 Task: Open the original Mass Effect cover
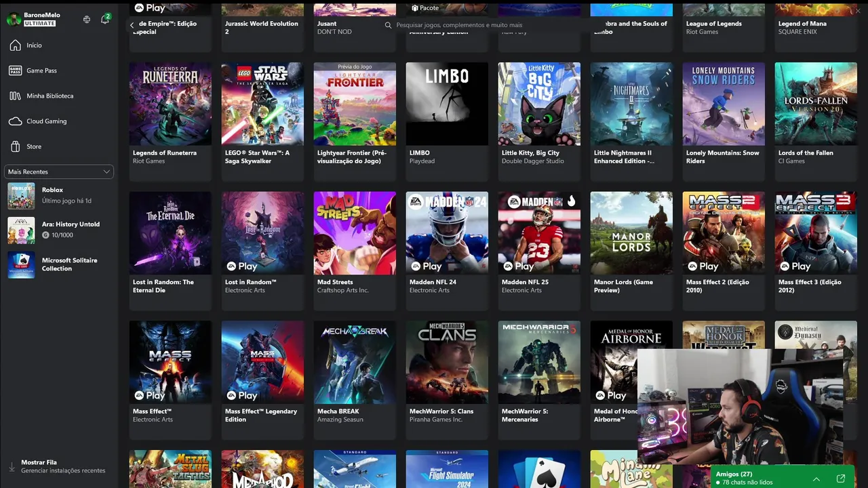pos(170,363)
